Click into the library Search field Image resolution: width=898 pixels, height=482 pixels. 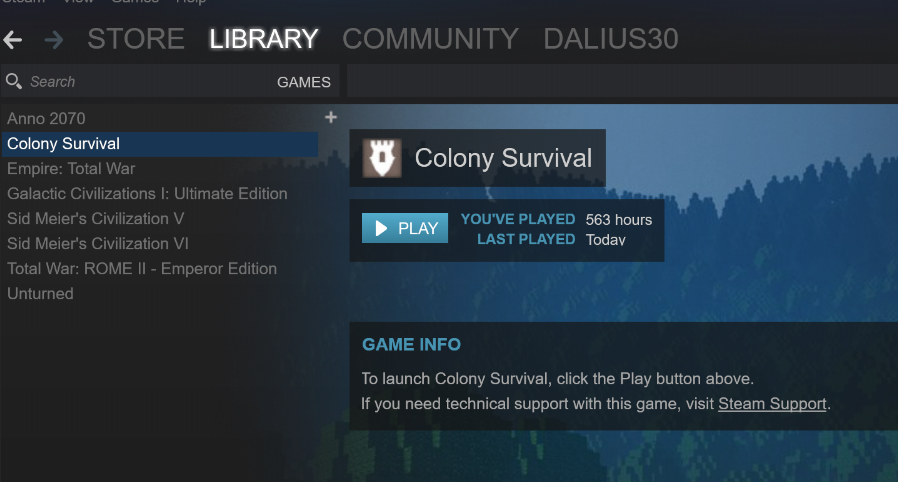[x=149, y=82]
